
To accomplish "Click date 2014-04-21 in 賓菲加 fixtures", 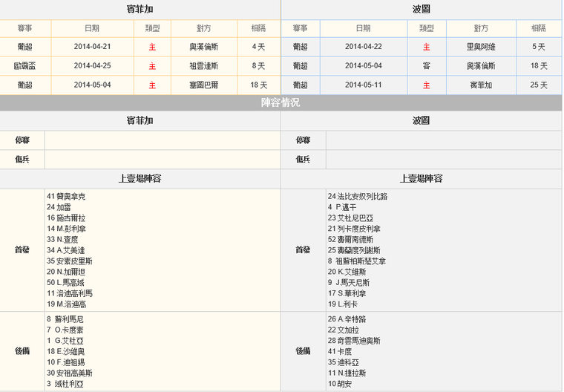I will 92,47.
